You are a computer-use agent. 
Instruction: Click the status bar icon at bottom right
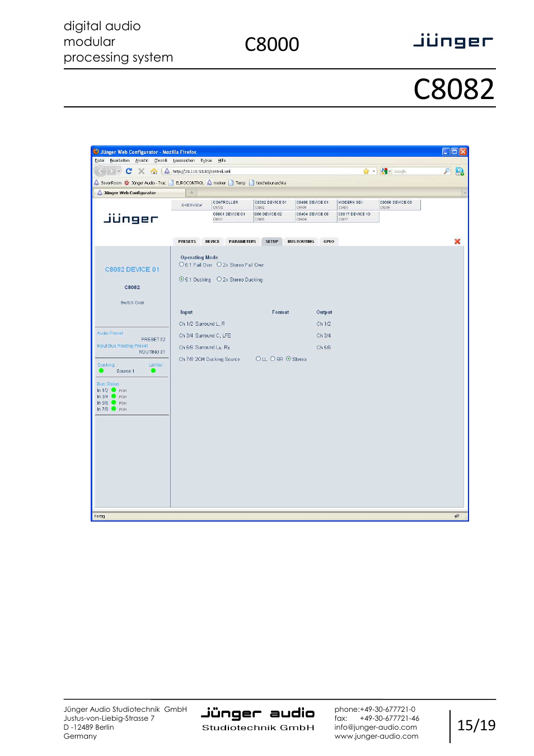[x=457, y=516]
